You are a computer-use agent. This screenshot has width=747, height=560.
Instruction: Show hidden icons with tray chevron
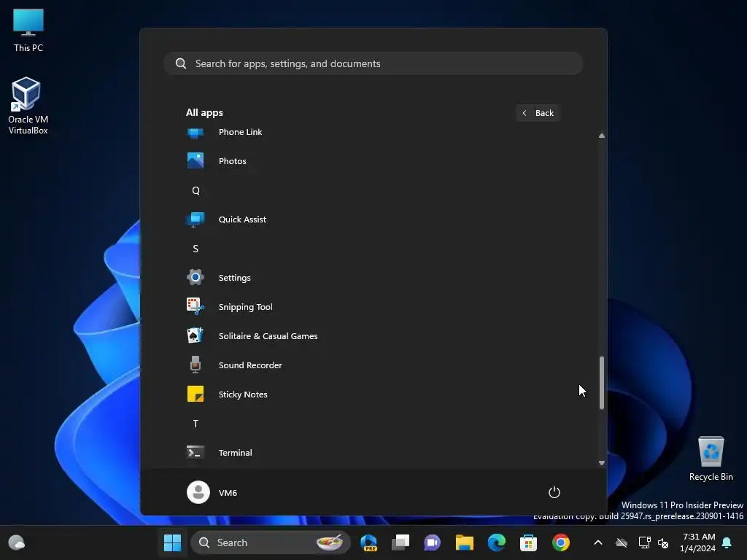[x=598, y=542]
